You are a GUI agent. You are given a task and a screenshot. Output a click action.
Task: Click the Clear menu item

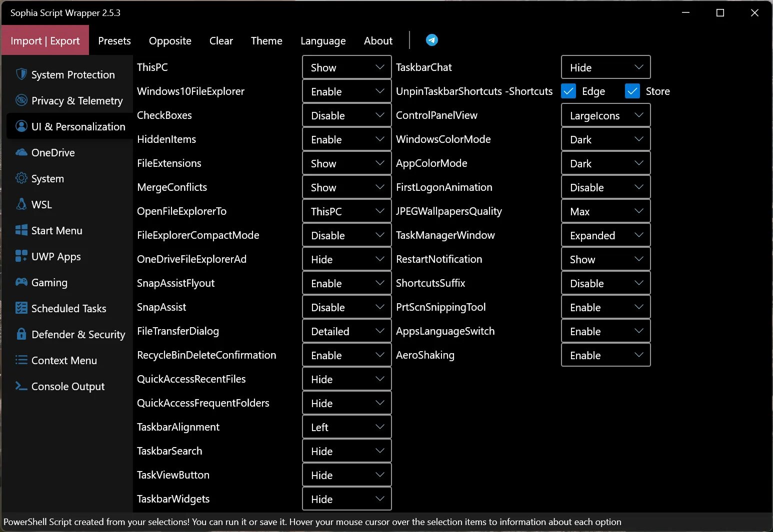pos(221,40)
